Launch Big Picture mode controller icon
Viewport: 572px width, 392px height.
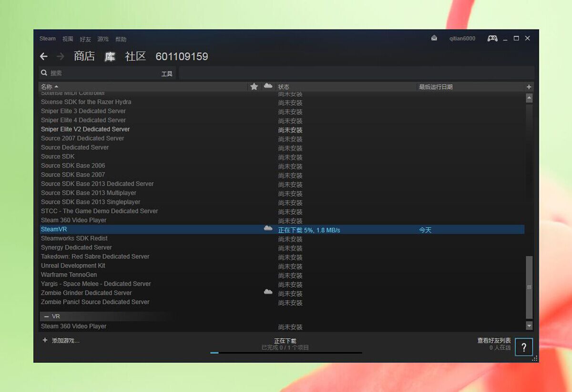click(x=492, y=38)
